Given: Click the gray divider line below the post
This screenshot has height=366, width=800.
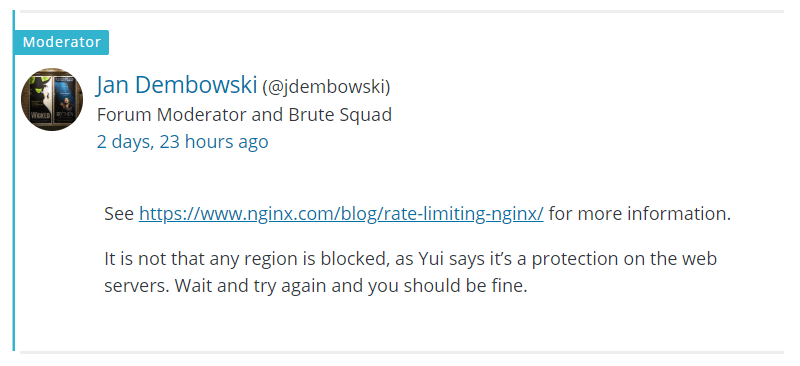Looking at the screenshot, I should (402, 352).
